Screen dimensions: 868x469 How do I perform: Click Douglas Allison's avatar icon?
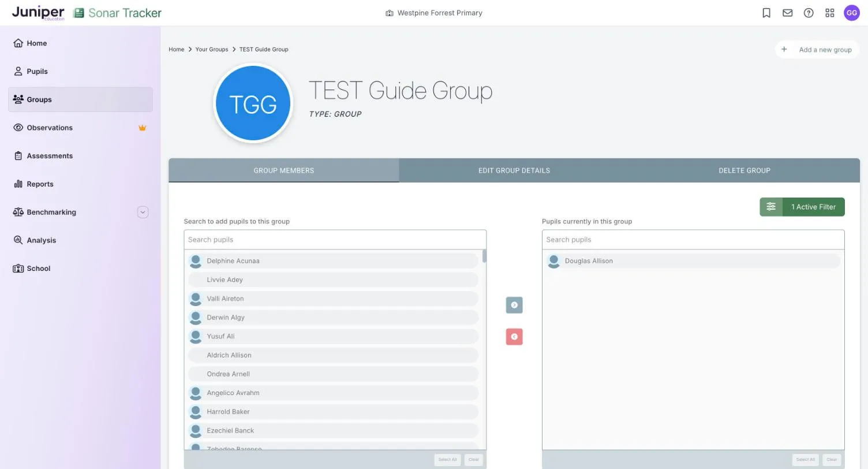click(x=553, y=261)
